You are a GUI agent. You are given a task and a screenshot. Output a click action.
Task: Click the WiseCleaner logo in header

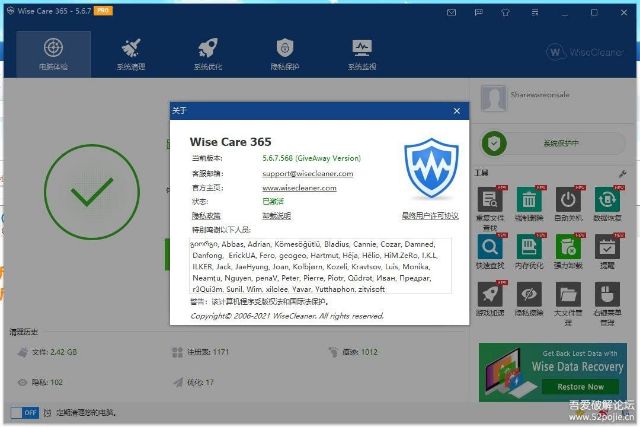584,52
